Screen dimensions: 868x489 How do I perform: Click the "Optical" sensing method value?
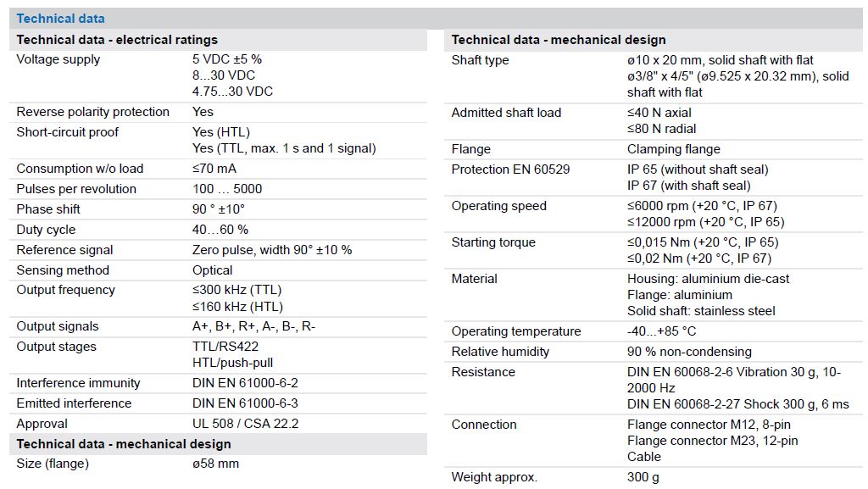click(x=213, y=270)
